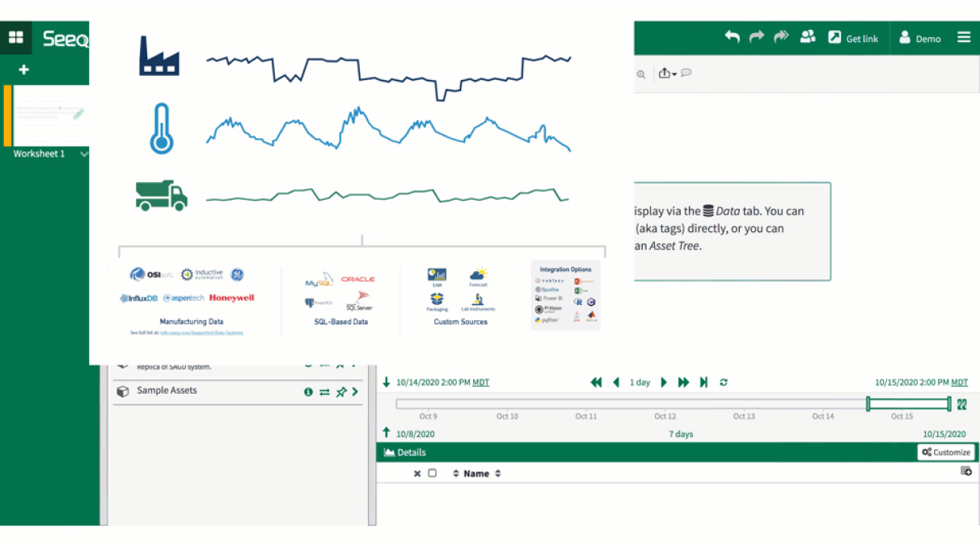The height and width of the screenshot is (546, 980).
Task: Add a new worksheet with plus icon
Action: coord(23,70)
